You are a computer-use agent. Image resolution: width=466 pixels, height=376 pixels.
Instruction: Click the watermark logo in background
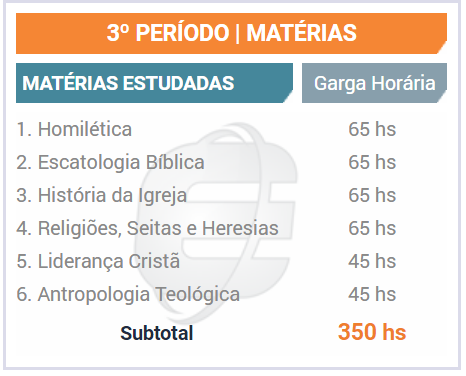point(215,223)
